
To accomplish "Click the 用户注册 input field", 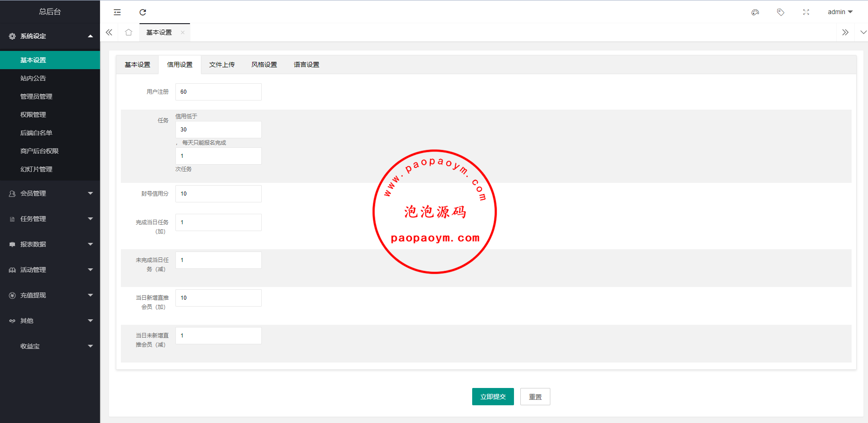I will tap(218, 92).
